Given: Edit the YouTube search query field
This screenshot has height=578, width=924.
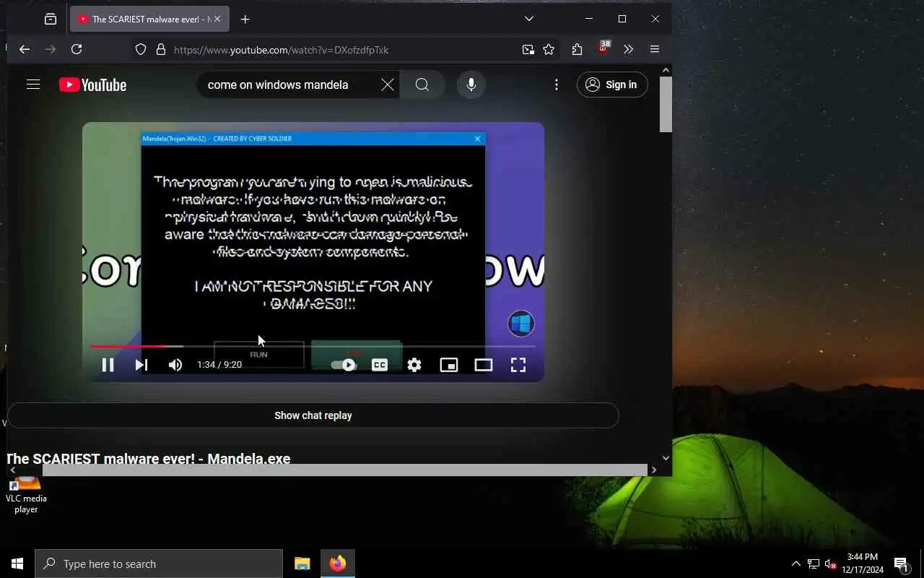Looking at the screenshot, I should (289, 85).
